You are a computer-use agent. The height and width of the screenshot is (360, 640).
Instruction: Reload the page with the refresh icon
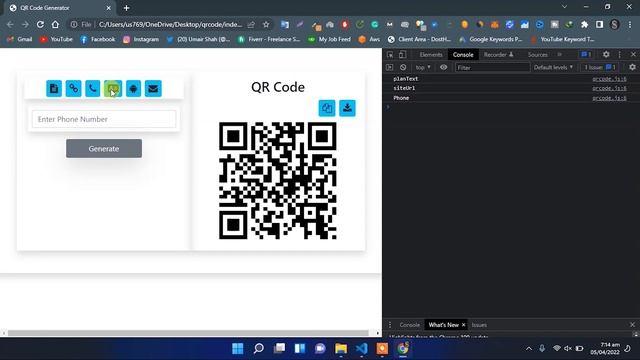pyautogui.click(x=40, y=24)
